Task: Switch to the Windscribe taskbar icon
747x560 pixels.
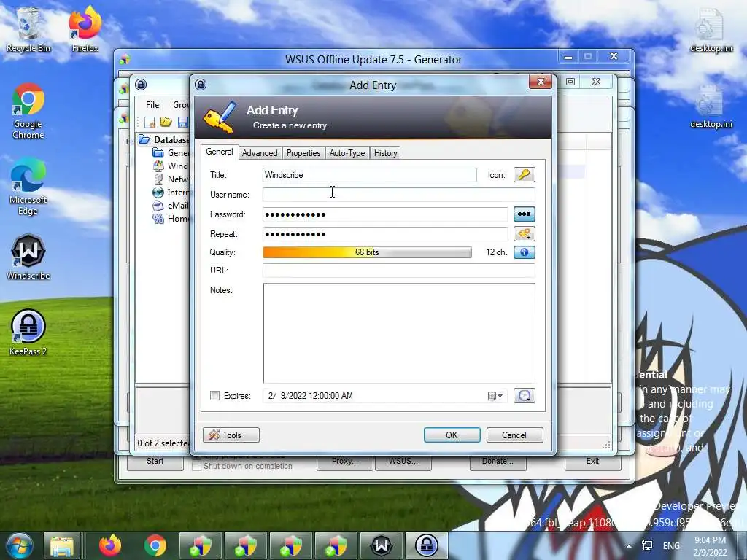Action: coord(382,545)
